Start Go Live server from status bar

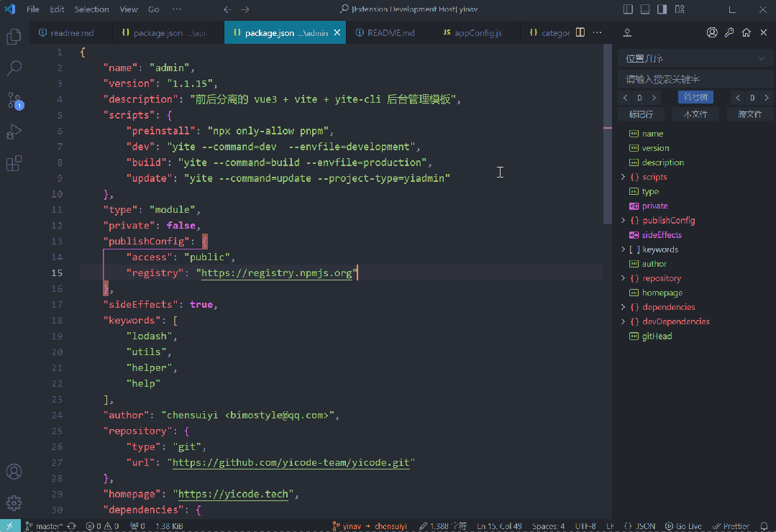pos(683,526)
